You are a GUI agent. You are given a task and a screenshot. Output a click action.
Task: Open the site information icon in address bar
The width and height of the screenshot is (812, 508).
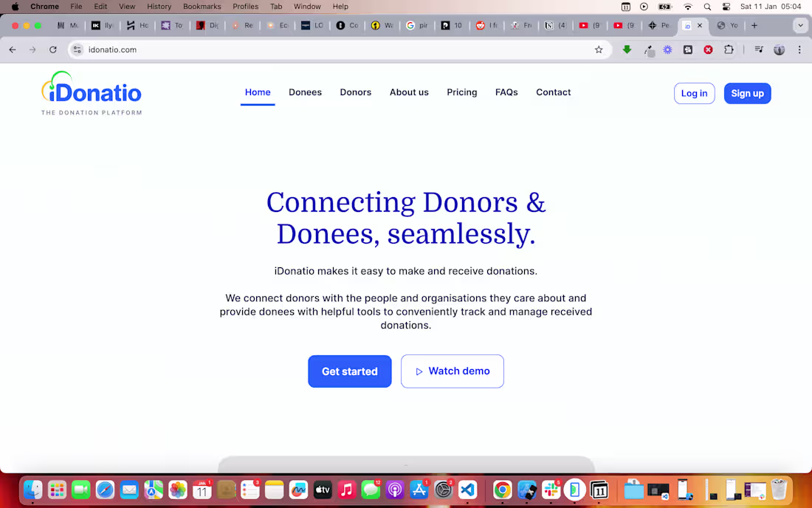point(78,49)
